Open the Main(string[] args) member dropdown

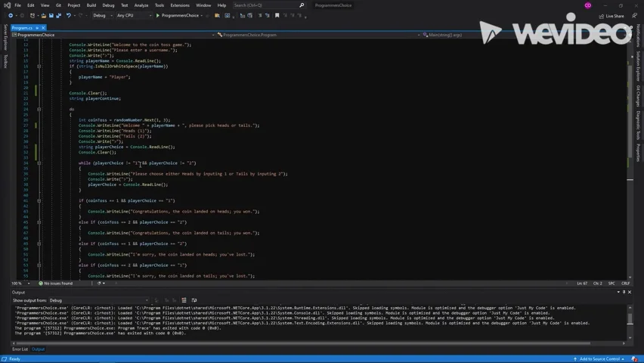(x=524, y=35)
